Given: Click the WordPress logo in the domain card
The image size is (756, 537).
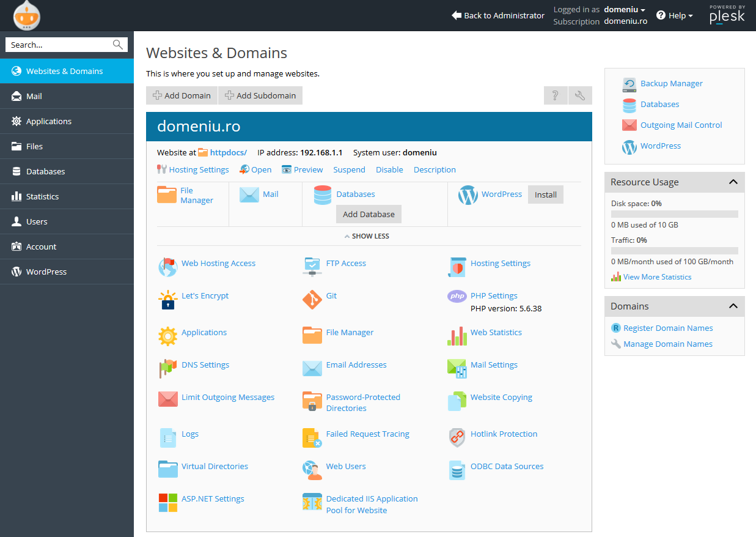Looking at the screenshot, I should point(468,195).
